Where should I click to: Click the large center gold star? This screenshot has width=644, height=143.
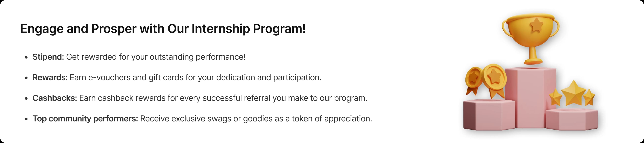573,93
